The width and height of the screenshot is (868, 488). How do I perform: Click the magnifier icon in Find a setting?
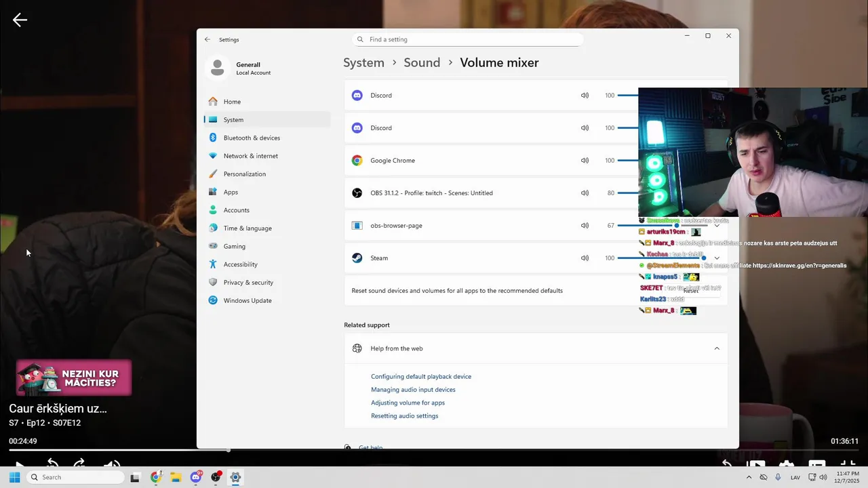[x=360, y=39]
